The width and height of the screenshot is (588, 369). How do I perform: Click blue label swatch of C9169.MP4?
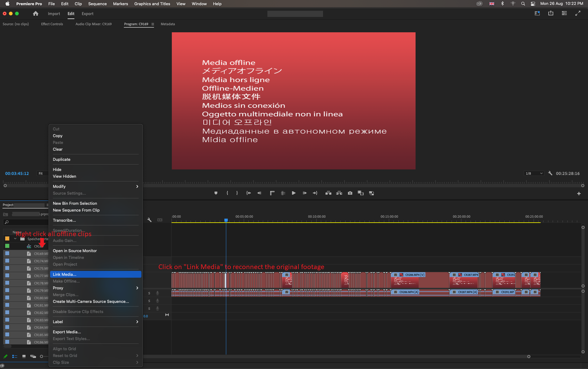pyautogui.click(x=7, y=253)
